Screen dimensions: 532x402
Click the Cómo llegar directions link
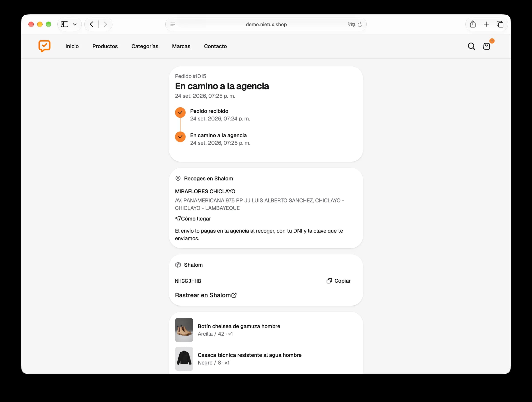(x=193, y=219)
